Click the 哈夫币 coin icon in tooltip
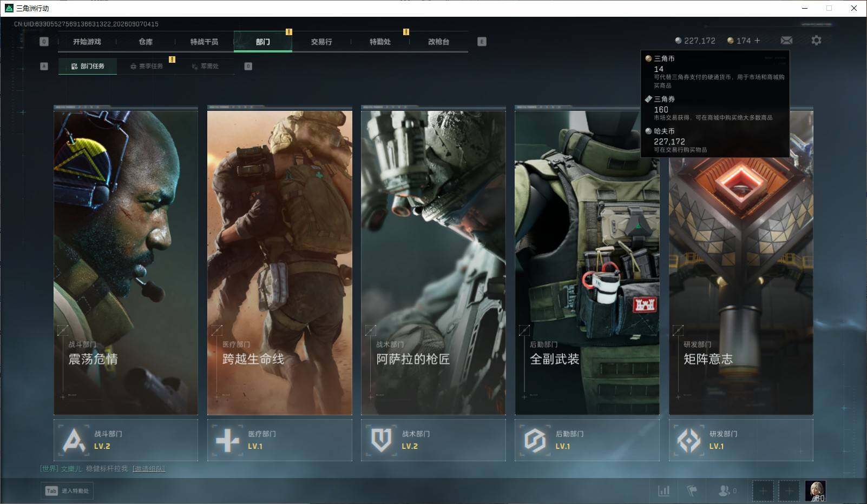Screen dimensions: 867x504 tap(648, 131)
